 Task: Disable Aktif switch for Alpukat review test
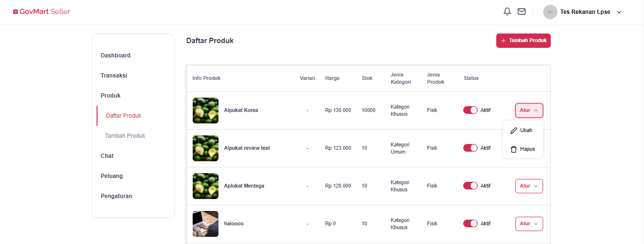(x=470, y=148)
